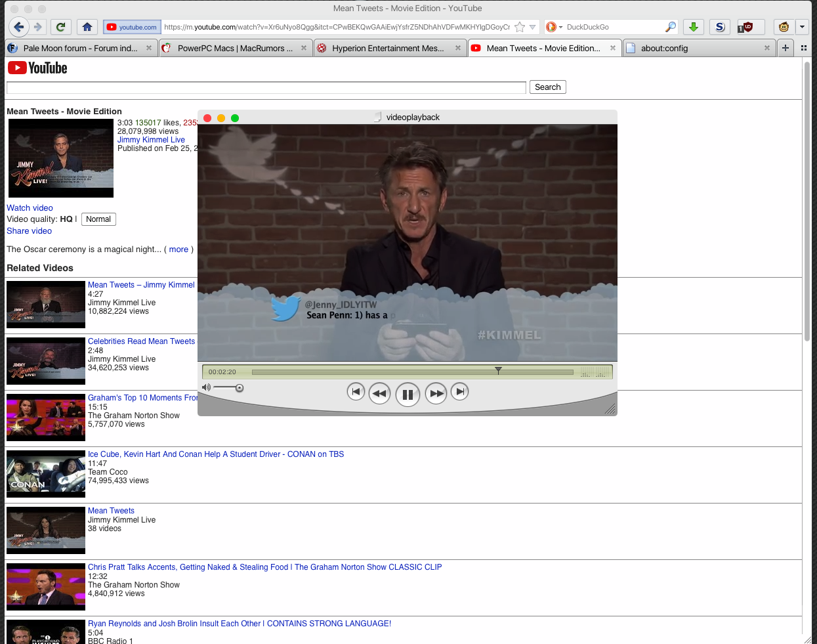Switch to Pale Moon forum tab
817x644 pixels.
point(80,48)
